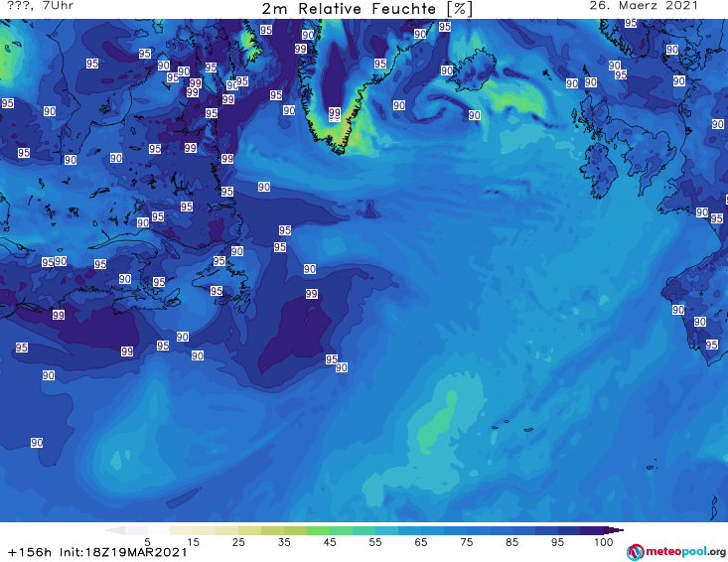Click the 90 contour label on Iceland's west coast

(447, 70)
